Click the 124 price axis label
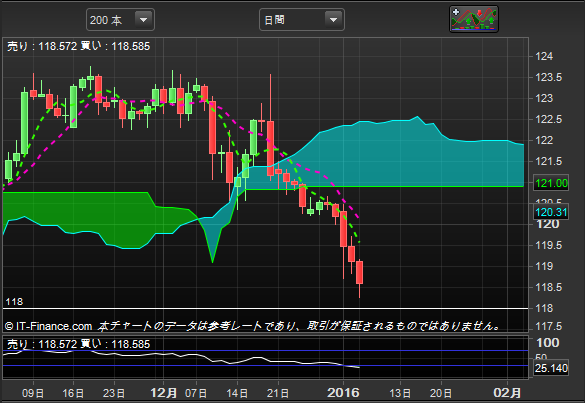The height and width of the screenshot is (403, 585). click(544, 56)
